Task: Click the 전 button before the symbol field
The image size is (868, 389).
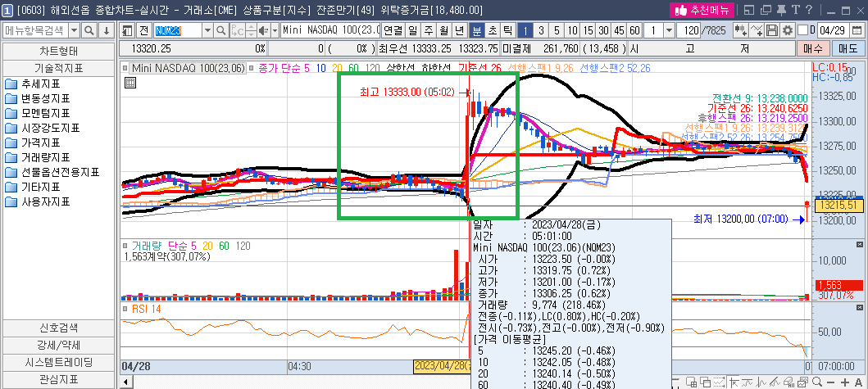Action: (144, 29)
